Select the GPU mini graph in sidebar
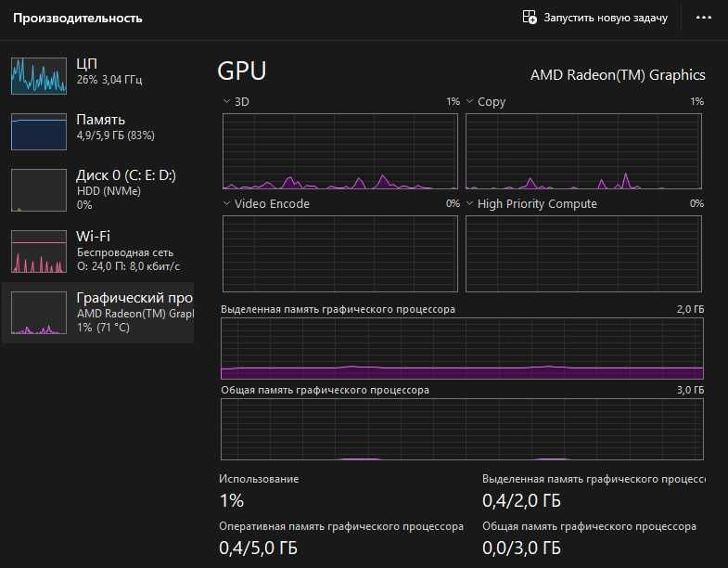The image size is (728, 568). (39, 312)
